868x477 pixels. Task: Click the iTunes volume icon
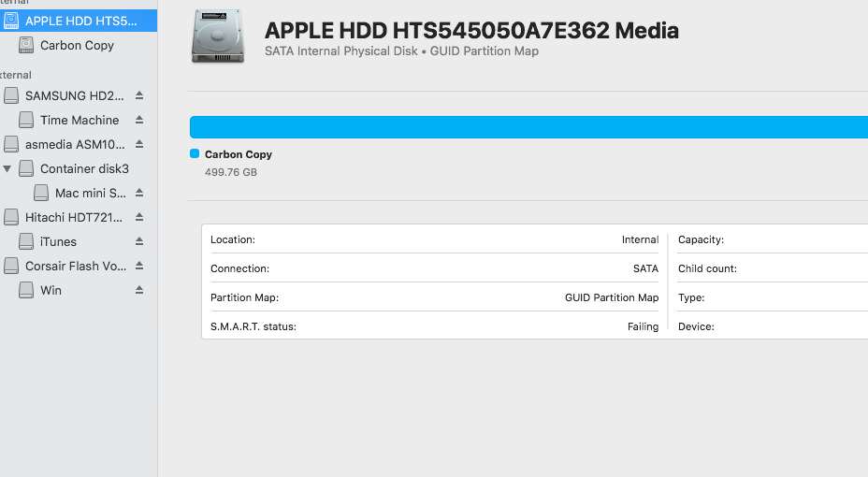(x=26, y=242)
